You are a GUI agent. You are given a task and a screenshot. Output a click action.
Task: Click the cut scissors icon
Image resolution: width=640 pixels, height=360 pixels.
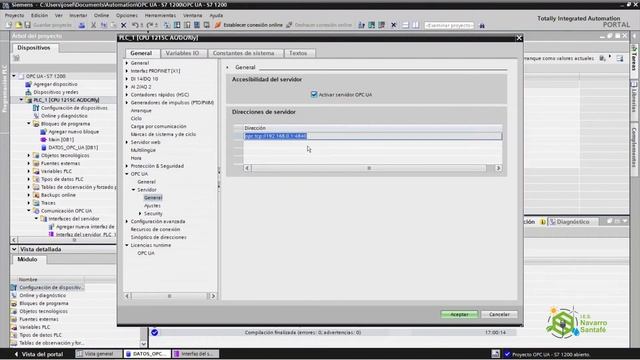93,25
